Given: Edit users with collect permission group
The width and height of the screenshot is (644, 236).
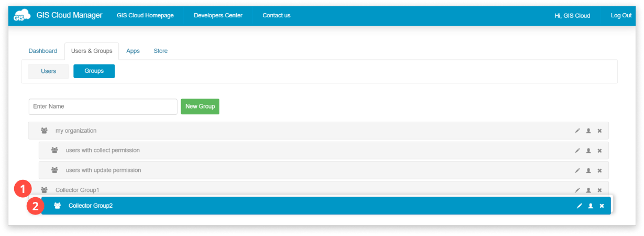Looking at the screenshot, I should 578,151.
